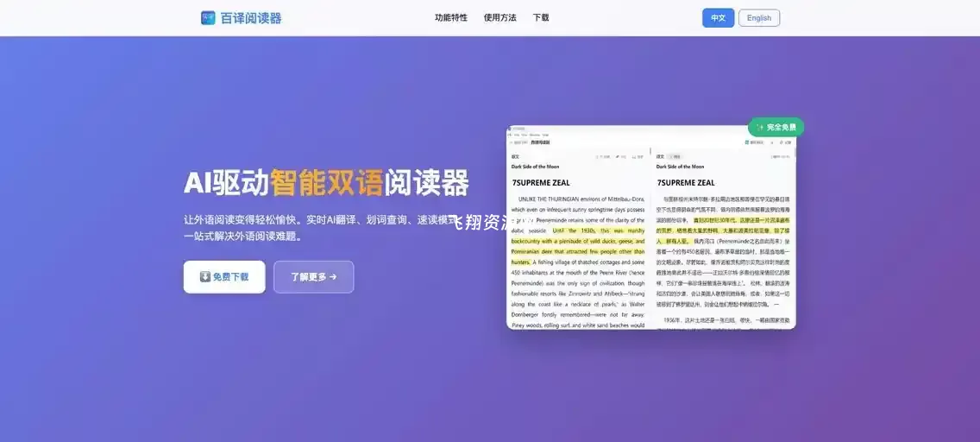Screen dimensions: 980x442
Task: Go to the 下载 navigation item
Action: (541, 17)
